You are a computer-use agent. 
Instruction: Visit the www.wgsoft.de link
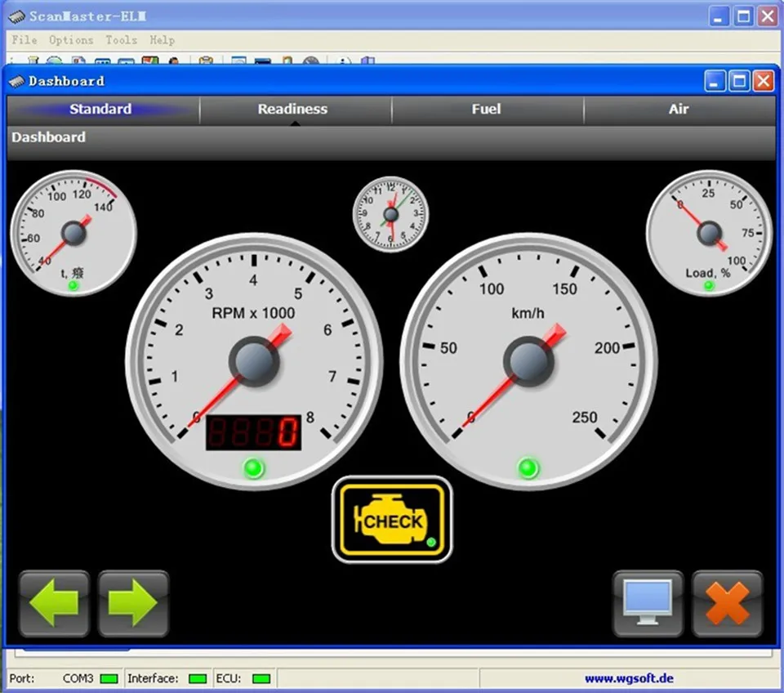[x=628, y=678]
